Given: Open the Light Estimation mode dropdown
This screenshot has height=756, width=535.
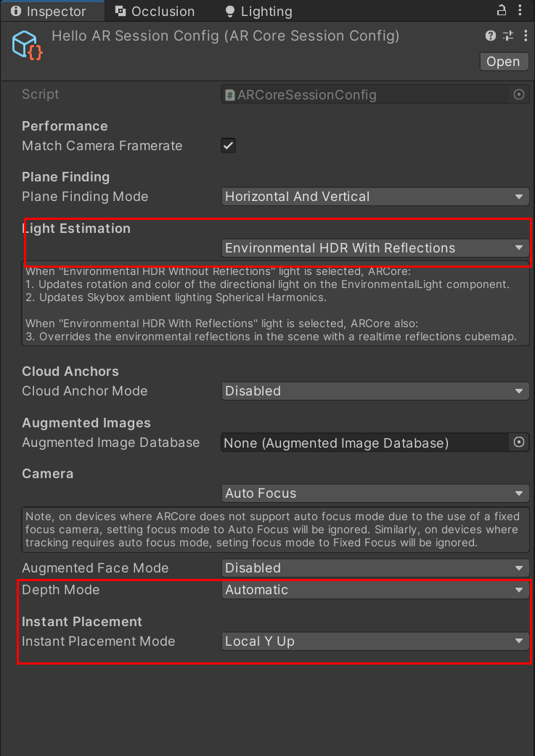Looking at the screenshot, I should [375, 248].
